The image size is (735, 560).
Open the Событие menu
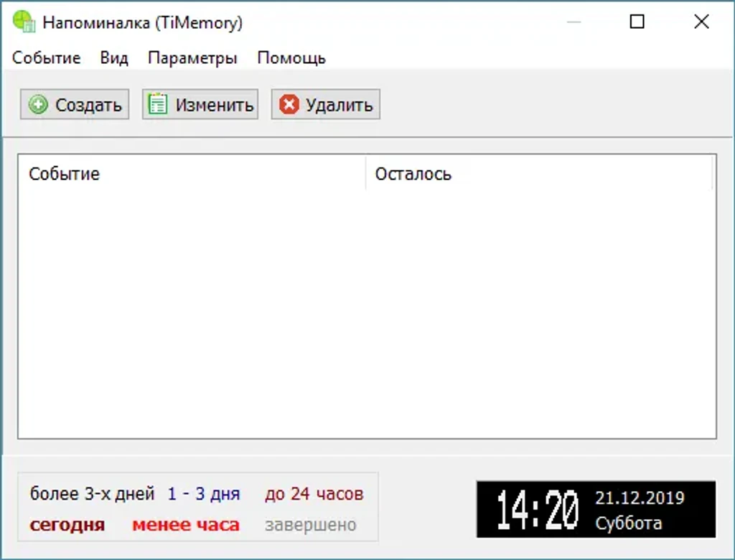click(x=46, y=57)
